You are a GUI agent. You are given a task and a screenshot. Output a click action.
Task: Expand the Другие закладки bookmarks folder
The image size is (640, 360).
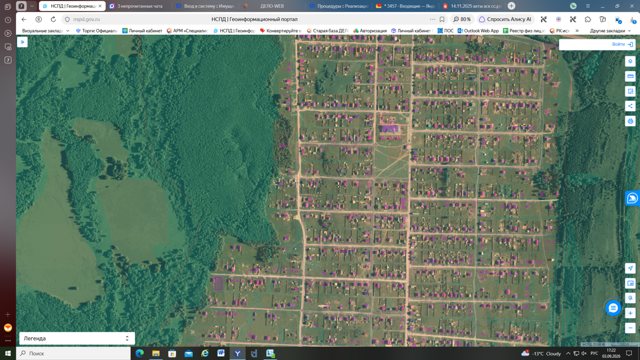[609, 31]
